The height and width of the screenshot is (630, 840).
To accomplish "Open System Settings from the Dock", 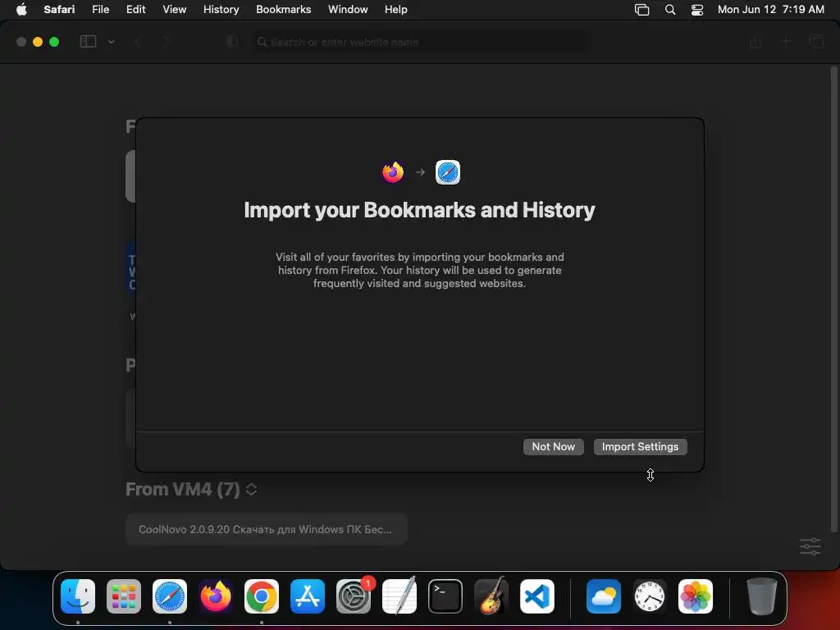I will tap(354, 596).
